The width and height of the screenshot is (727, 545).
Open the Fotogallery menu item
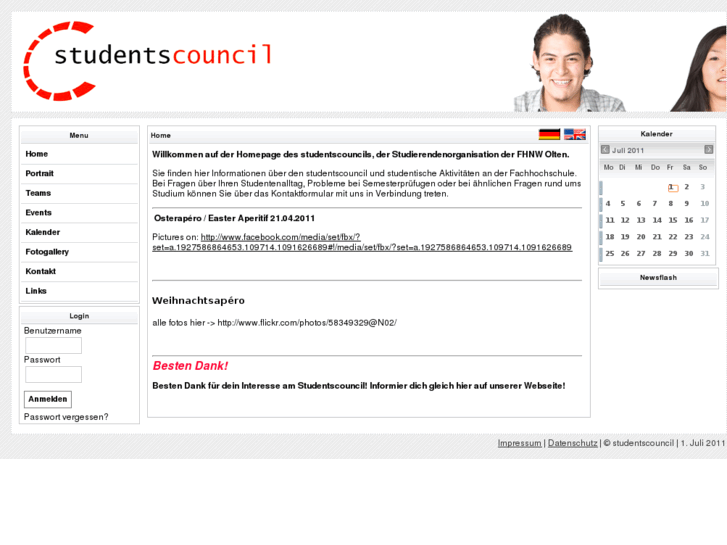click(x=79, y=252)
